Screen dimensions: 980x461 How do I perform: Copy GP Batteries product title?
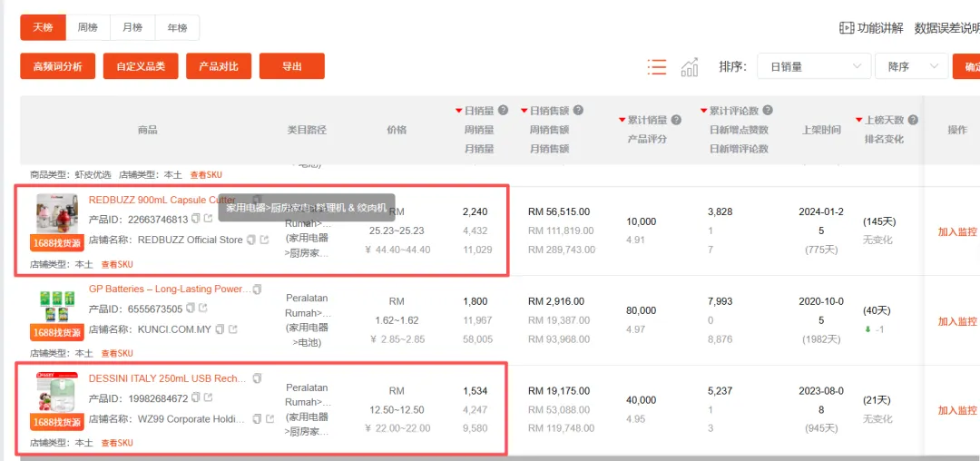point(258,289)
